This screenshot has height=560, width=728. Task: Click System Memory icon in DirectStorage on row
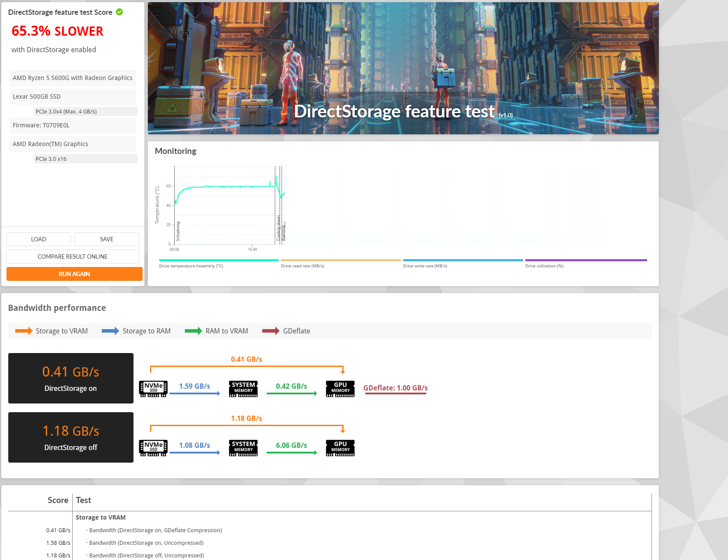[x=244, y=389]
